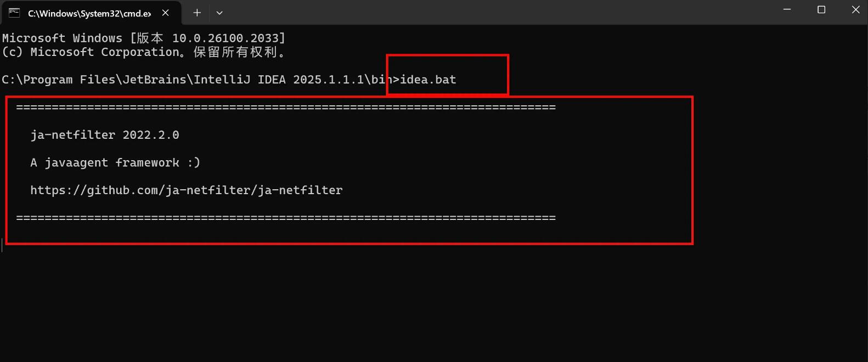Minimize the terminal window
This screenshot has width=868, height=362.
(x=787, y=10)
